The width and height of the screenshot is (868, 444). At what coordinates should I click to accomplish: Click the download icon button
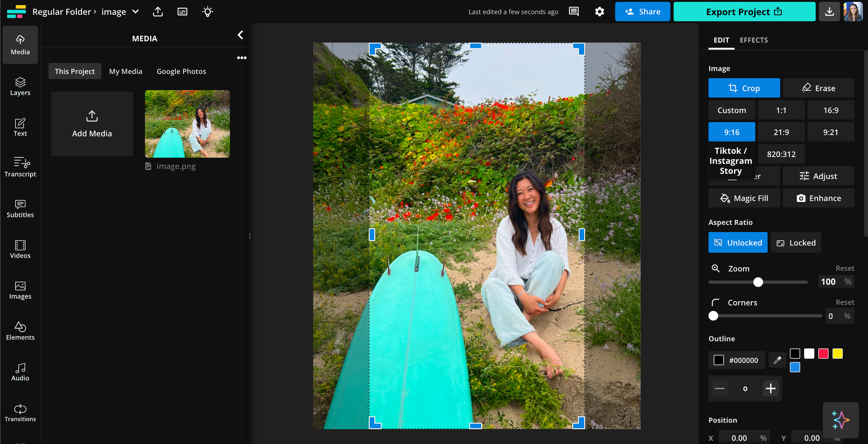(x=829, y=12)
